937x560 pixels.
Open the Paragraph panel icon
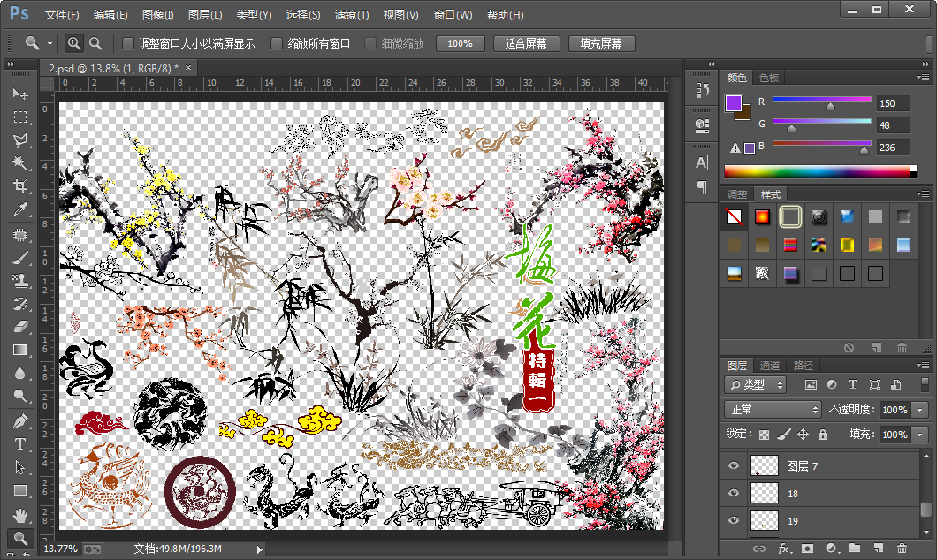702,187
